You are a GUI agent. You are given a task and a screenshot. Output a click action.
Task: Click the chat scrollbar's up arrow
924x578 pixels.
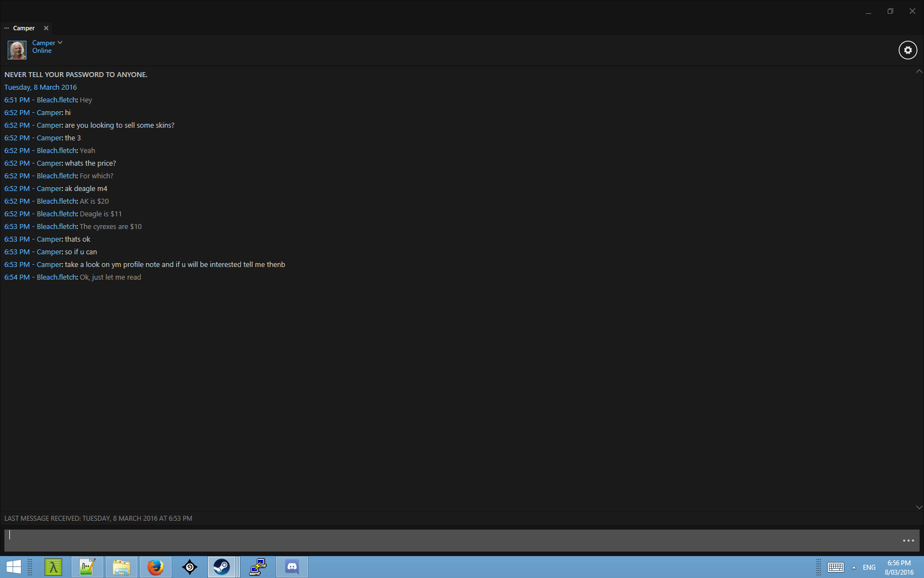919,72
